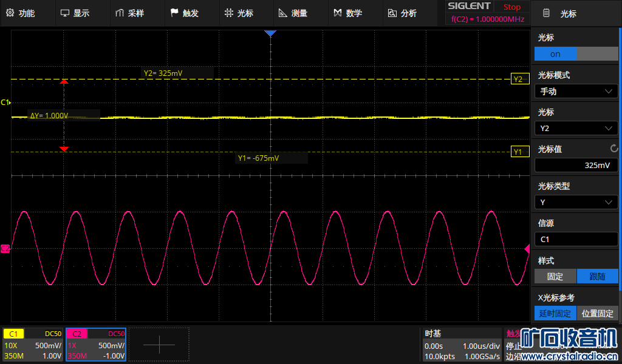Viewport: 622px width, 364px height.
Task: Click the C1 channel ground level indicator
Action: pos(5,103)
